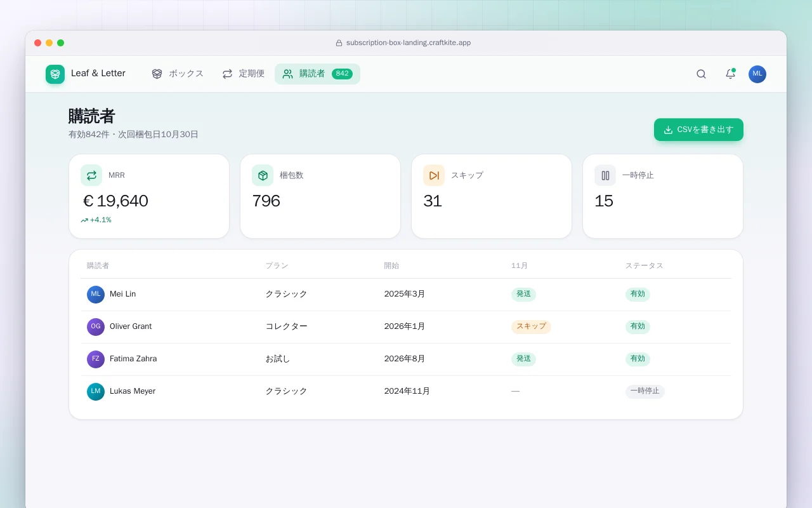The width and height of the screenshot is (812, 508).
Task: Click the 購読者 column header
Action: tap(98, 266)
